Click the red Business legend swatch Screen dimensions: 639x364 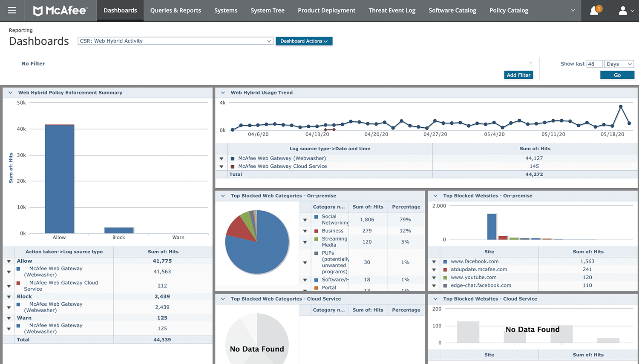[x=316, y=231]
